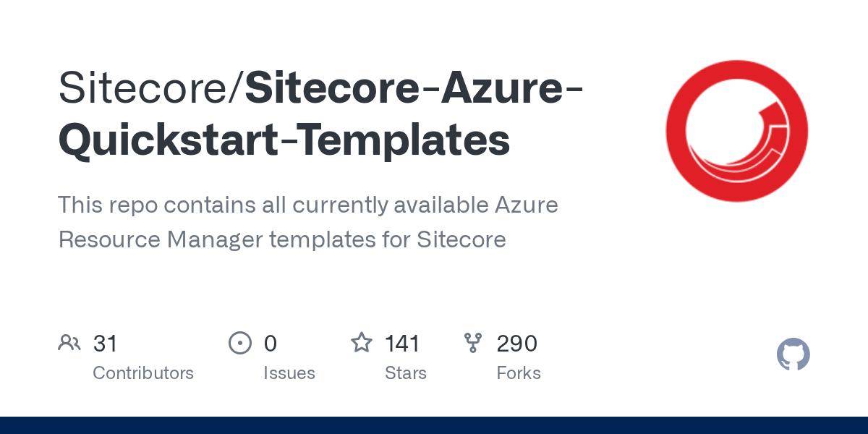Click the fork branch icon
Image resolution: width=868 pixels, height=434 pixels.
[473, 343]
